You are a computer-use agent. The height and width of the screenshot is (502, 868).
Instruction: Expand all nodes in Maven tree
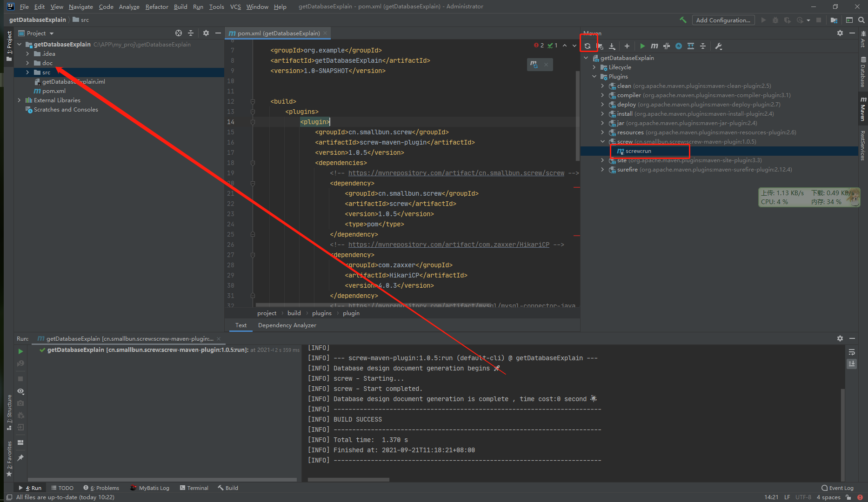point(691,46)
